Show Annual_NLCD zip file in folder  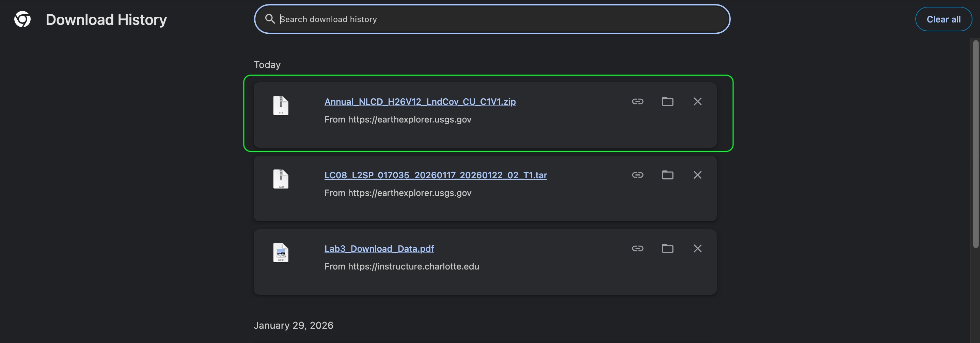667,101
